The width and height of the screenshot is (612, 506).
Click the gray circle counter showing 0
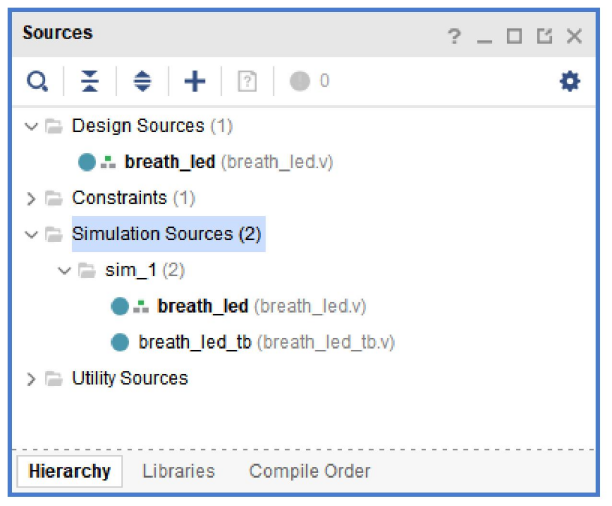[x=300, y=82]
